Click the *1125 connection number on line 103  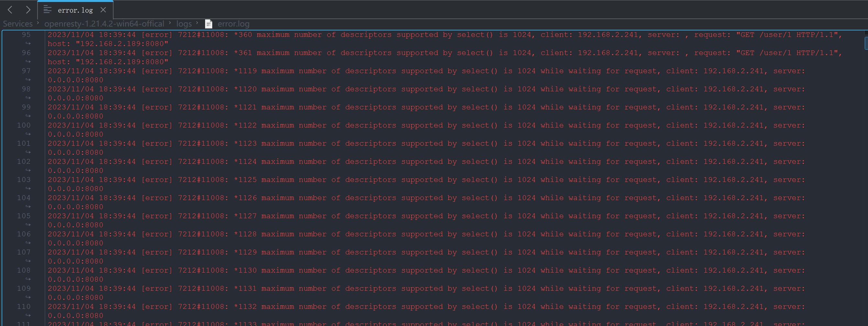245,180
